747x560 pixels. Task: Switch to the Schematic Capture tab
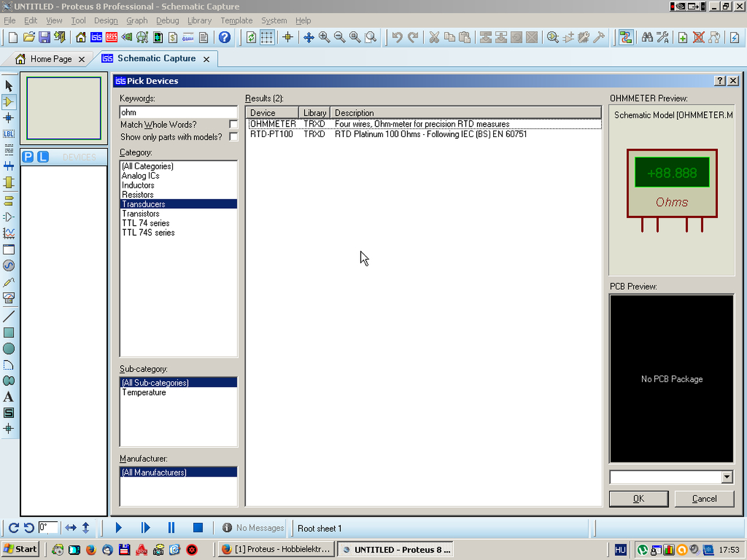click(156, 58)
